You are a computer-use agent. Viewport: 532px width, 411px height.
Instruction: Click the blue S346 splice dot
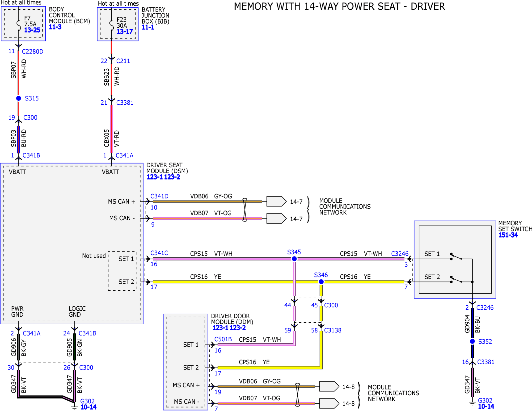tap(321, 282)
